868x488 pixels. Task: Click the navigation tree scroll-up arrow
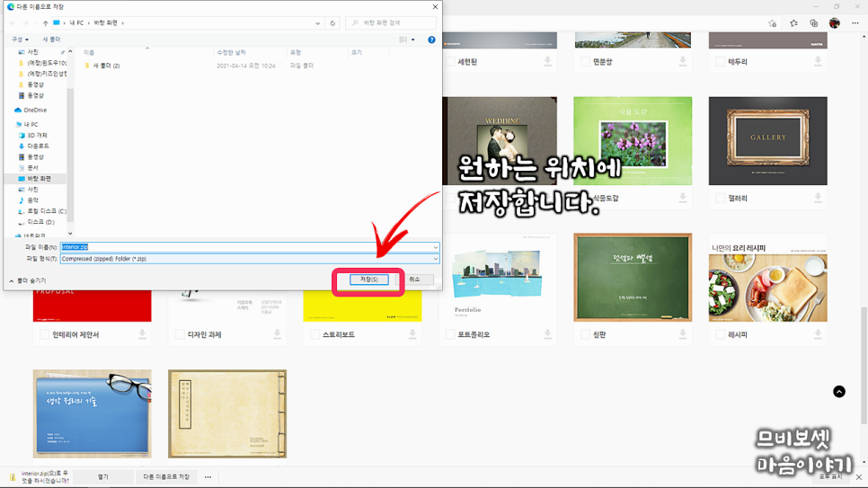tap(70, 51)
